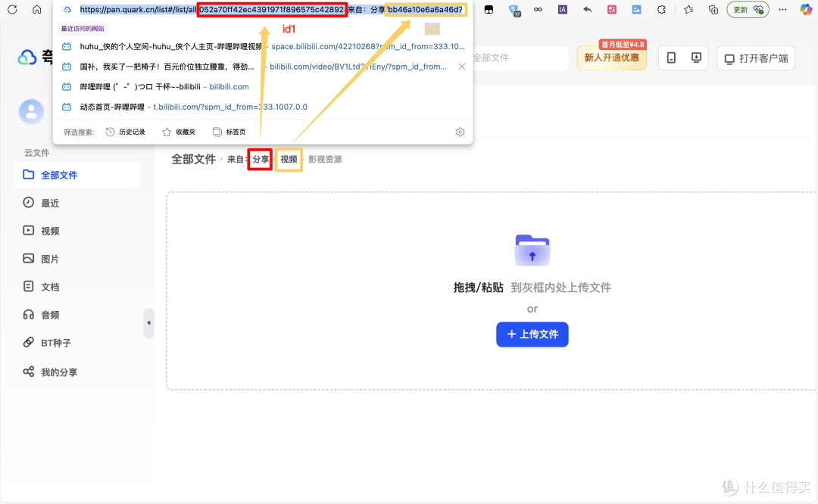Click the Quark cloud logo
This screenshot has height=504, width=818.
click(27, 58)
